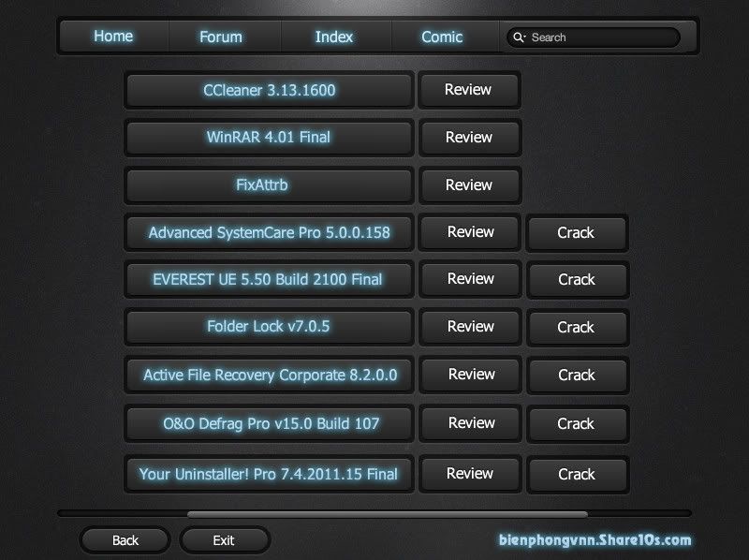Open Review for WinRAR 4.01 Final
Viewport: 749px width, 560px height.
[470, 138]
